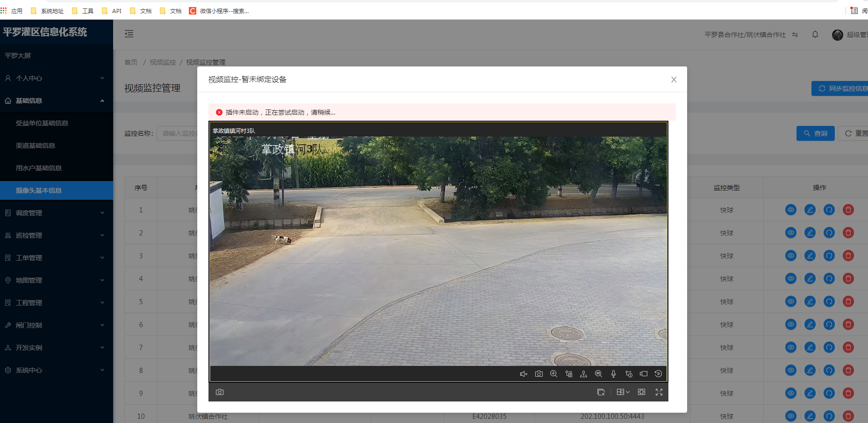Click 首页 breadcrumb link
The height and width of the screenshot is (423, 868).
[x=131, y=62]
